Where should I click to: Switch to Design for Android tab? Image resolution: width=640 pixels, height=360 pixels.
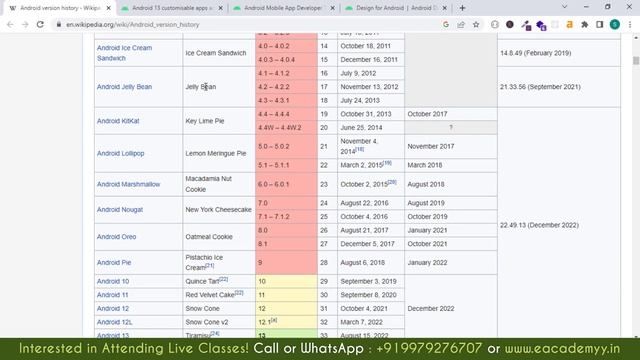click(396, 8)
